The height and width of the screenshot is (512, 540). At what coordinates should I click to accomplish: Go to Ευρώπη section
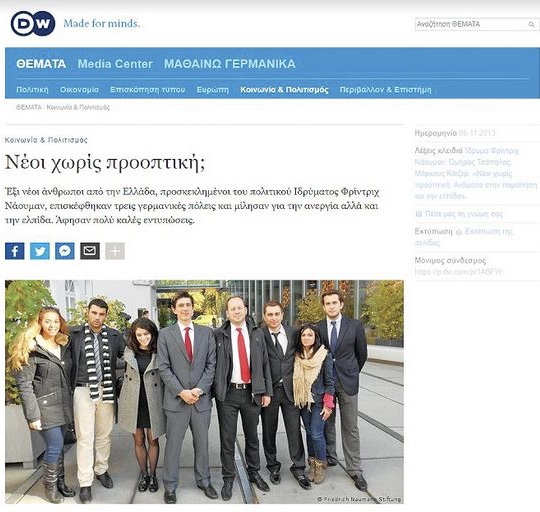click(x=212, y=90)
